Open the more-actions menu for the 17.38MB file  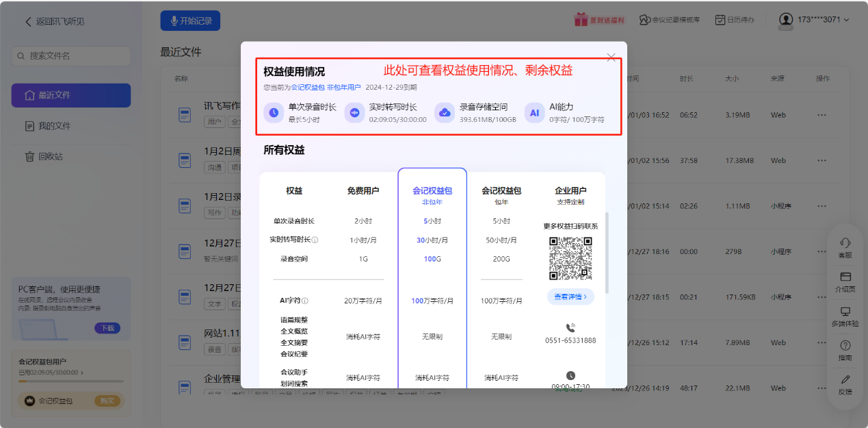pos(821,160)
